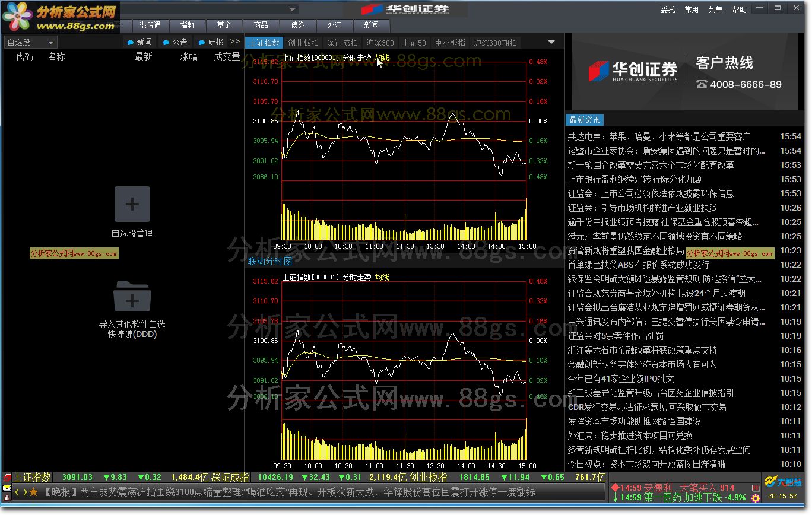Expand more options with >> arrows
This screenshot has height=515, width=812.
[x=235, y=42]
